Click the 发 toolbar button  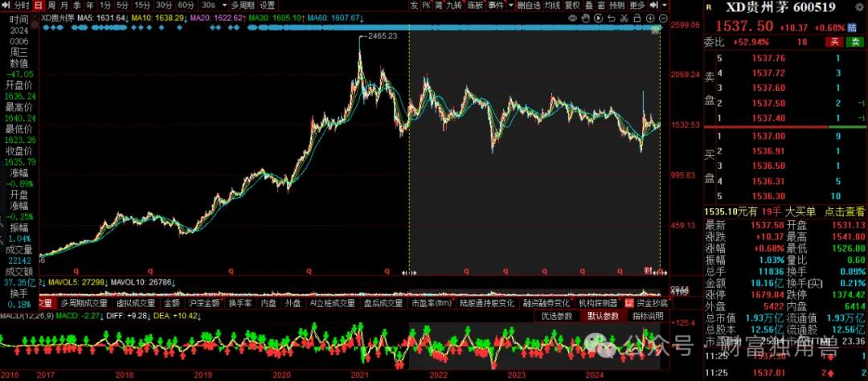(415, 6)
